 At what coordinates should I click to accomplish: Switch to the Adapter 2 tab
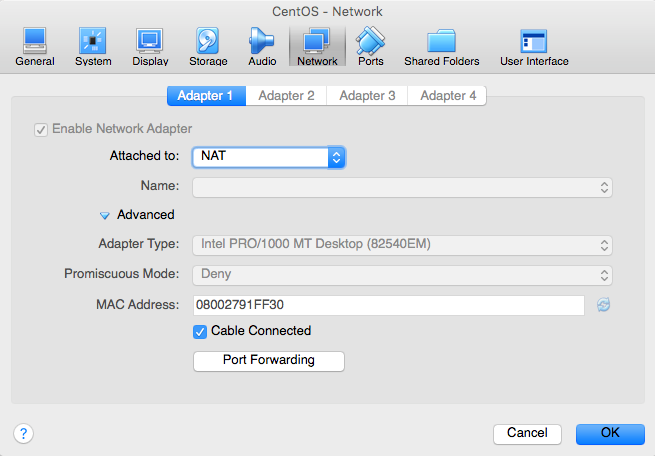(286, 96)
